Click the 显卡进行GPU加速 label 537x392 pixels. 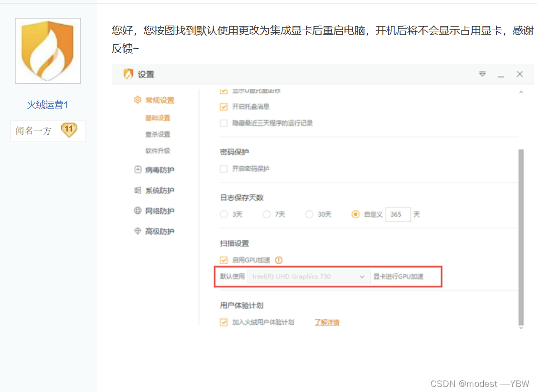(x=398, y=277)
